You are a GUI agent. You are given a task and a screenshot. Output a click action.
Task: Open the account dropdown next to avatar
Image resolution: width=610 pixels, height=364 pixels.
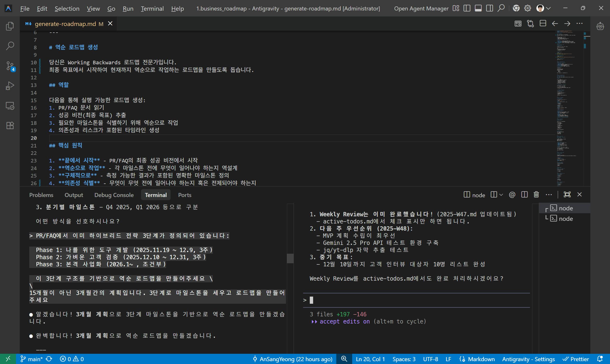[549, 8]
